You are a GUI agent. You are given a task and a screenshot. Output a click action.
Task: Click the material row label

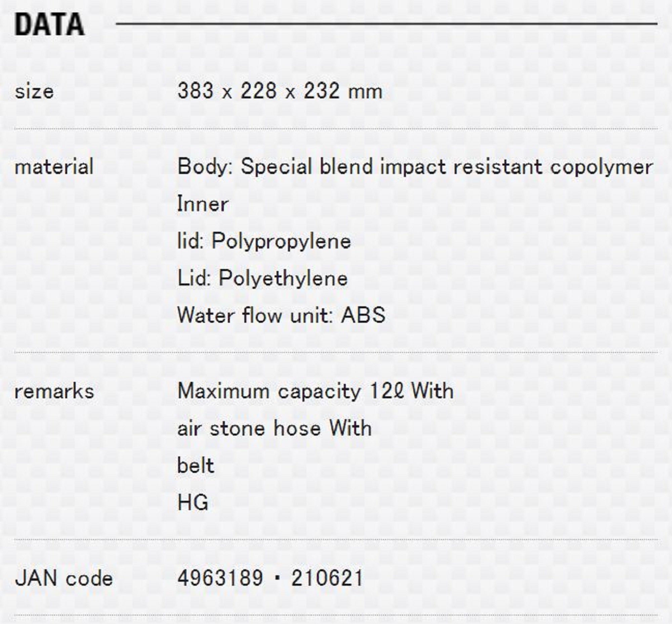(x=54, y=167)
